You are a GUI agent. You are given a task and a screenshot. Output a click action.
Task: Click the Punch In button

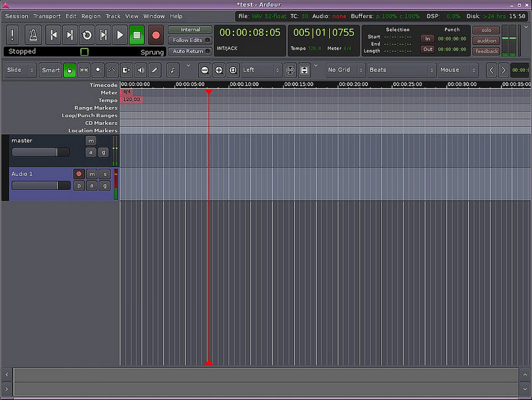click(x=428, y=39)
